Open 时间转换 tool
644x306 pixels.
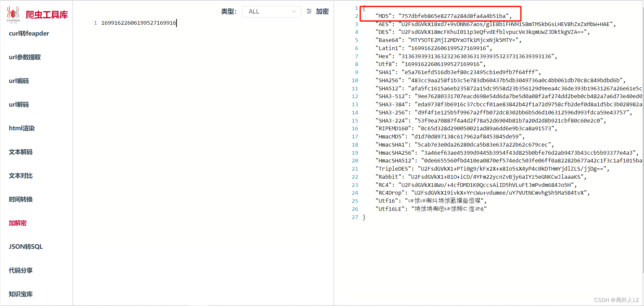click(21, 199)
